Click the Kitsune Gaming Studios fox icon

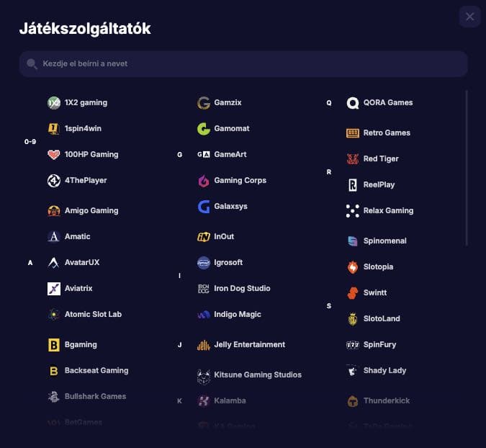click(x=204, y=375)
